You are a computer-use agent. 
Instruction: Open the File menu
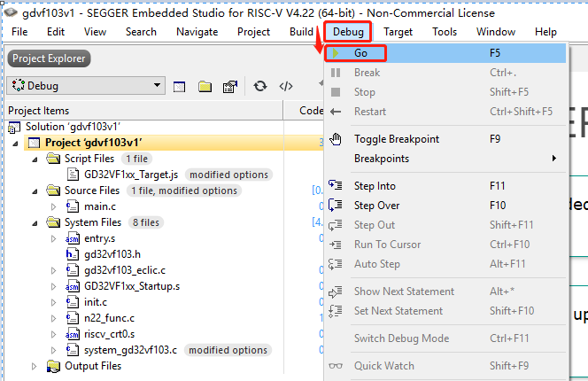[19, 32]
